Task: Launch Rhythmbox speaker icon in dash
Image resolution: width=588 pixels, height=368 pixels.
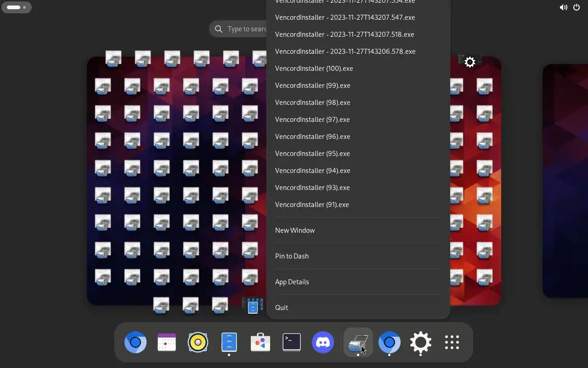Action: 198,343
